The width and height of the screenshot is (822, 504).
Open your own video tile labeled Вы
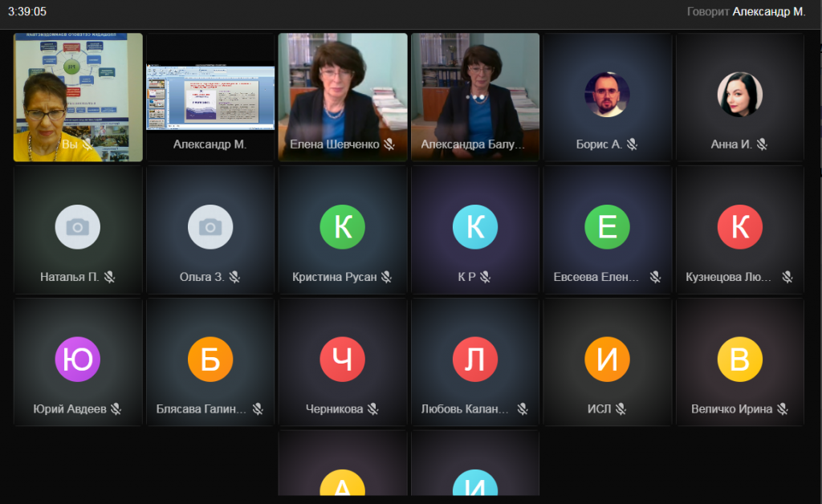pos(78,97)
